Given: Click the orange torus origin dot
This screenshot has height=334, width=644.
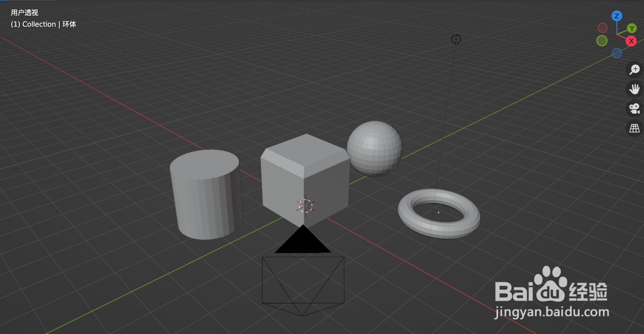Looking at the screenshot, I should click(438, 212).
